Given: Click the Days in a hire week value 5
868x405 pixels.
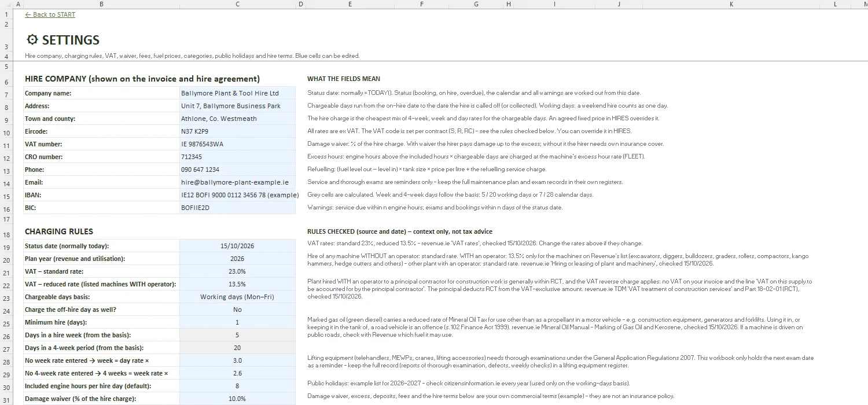Looking at the screenshot, I should click(x=237, y=335).
